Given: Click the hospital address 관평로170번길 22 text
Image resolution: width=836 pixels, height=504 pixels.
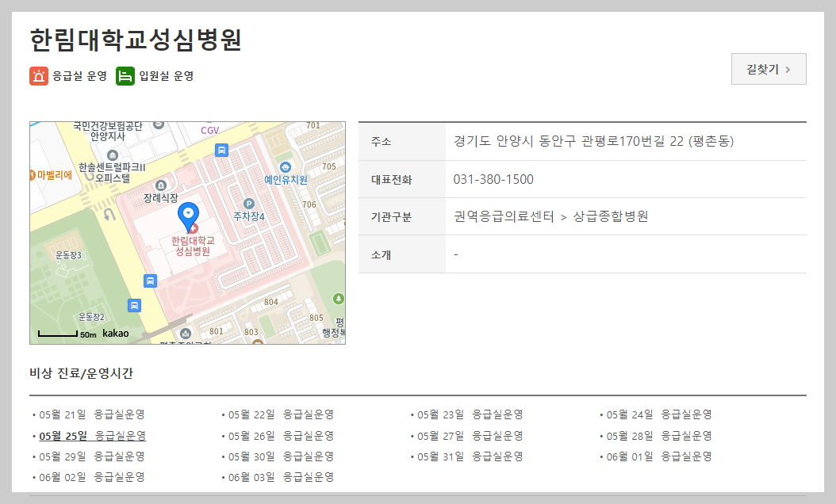Looking at the screenshot, I should (x=632, y=141).
